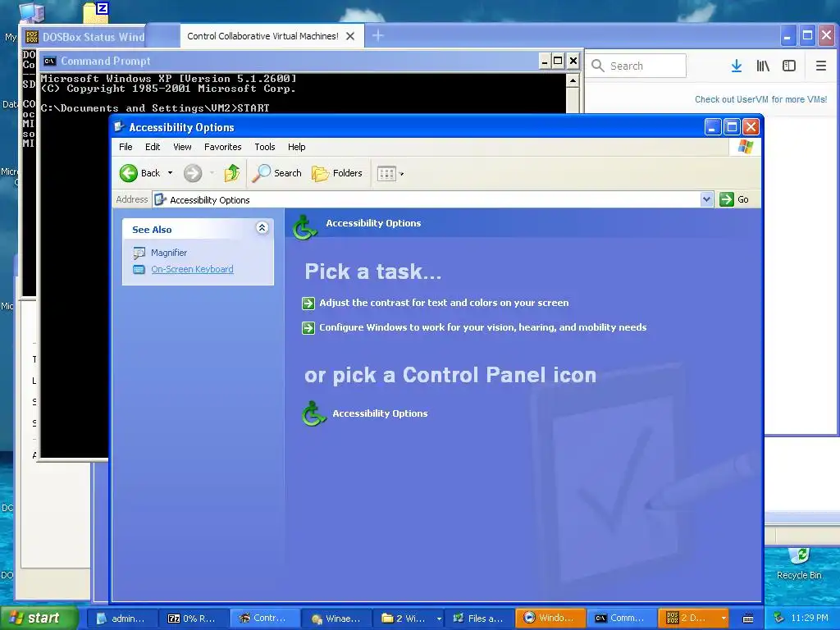Click the wheelchair icon in the header banner
Image resolution: width=840 pixels, height=630 pixels.
pyautogui.click(x=305, y=227)
